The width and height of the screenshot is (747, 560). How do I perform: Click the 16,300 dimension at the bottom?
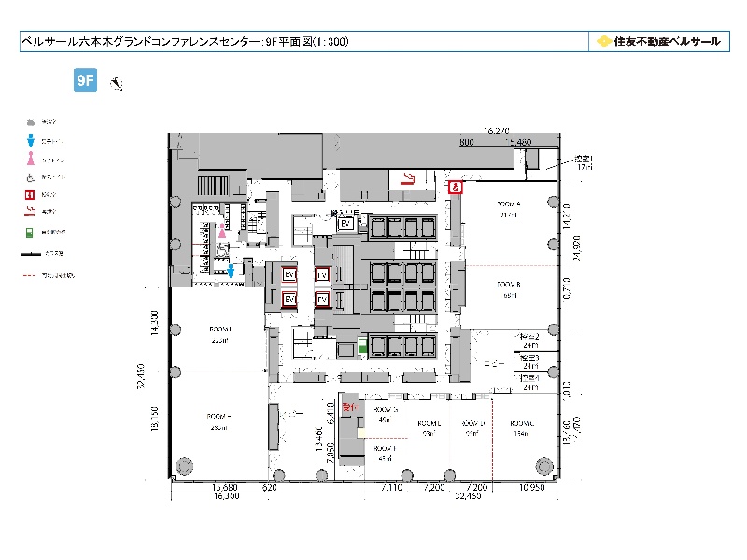point(227,497)
